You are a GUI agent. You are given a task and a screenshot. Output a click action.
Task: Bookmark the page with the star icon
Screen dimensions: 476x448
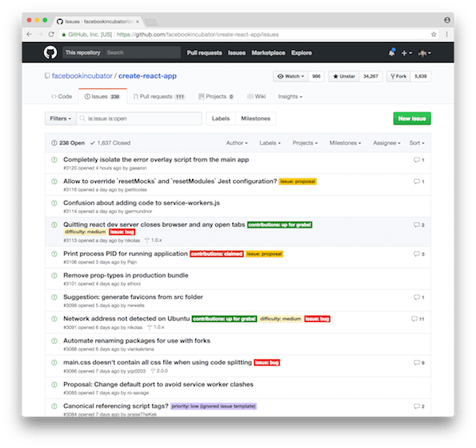tap(433, 35)
